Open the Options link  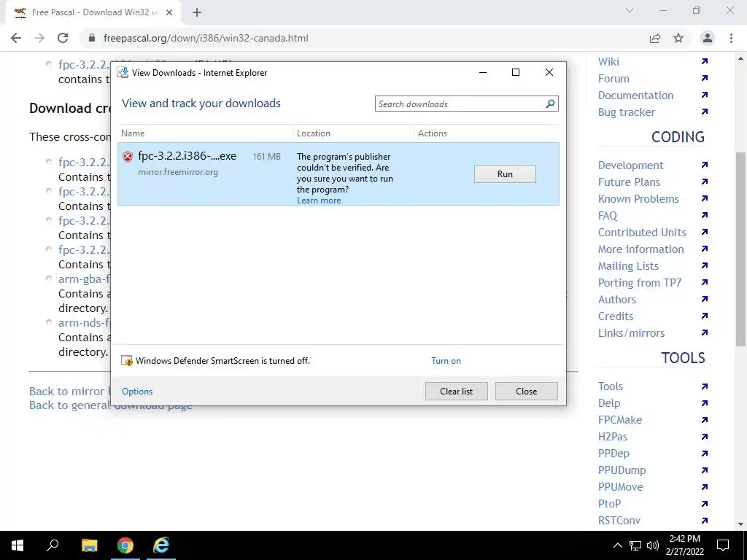coord(137,392)
